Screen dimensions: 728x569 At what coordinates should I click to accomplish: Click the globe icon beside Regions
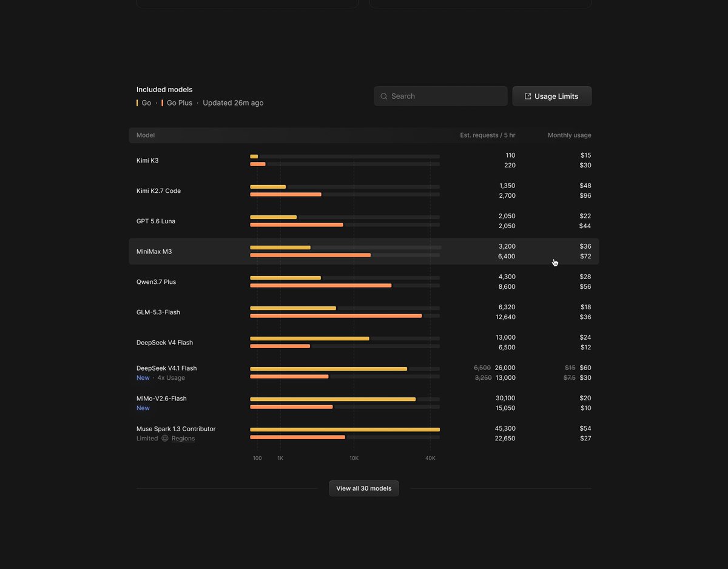165,439
